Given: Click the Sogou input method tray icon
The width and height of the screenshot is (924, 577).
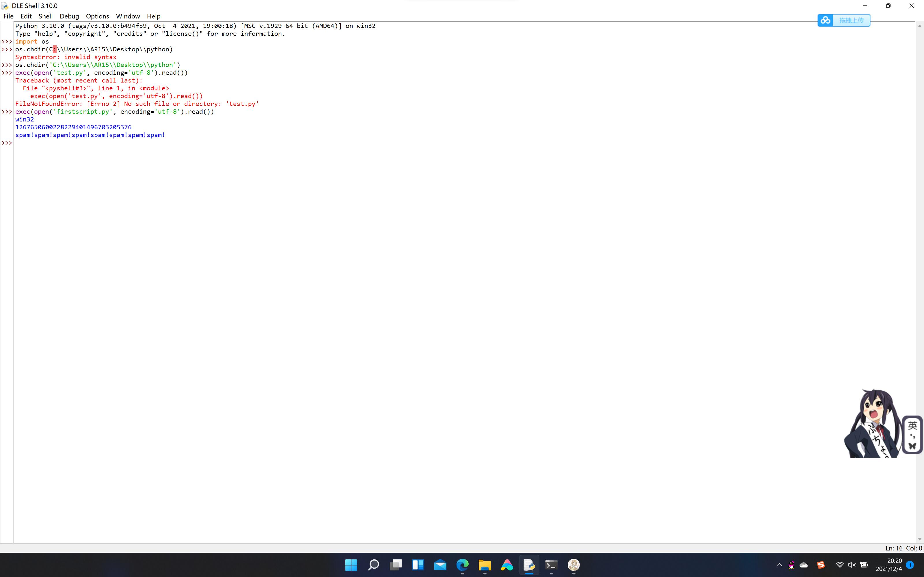Looking at the screenshot, I should coord(821,565).
